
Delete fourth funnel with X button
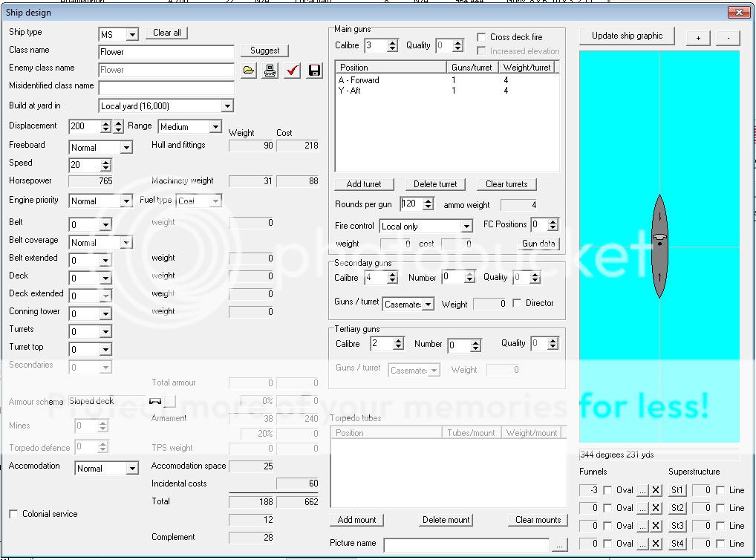(x=656, y=544)
